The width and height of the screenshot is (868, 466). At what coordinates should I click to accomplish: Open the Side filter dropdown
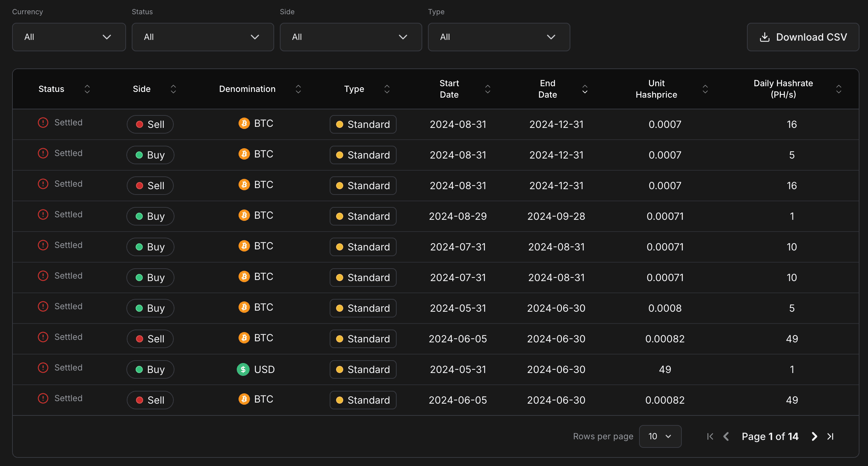pyautogui.click(x=351, y=37)
